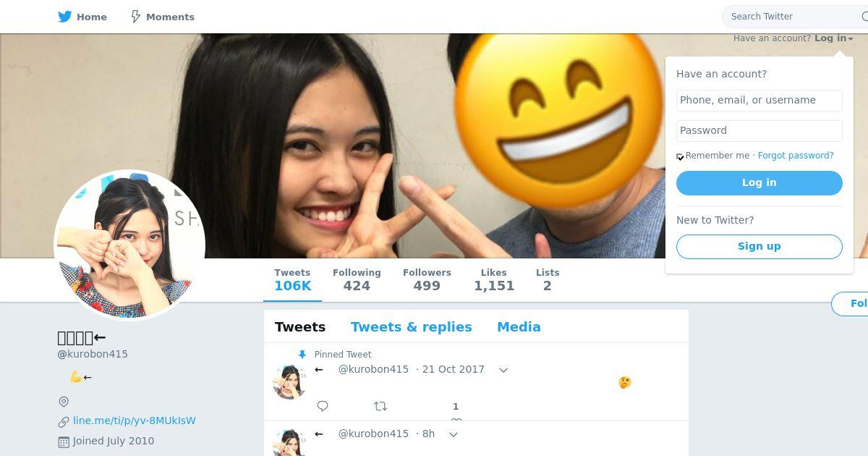Click the location pin icon in profile

(64, 402)
